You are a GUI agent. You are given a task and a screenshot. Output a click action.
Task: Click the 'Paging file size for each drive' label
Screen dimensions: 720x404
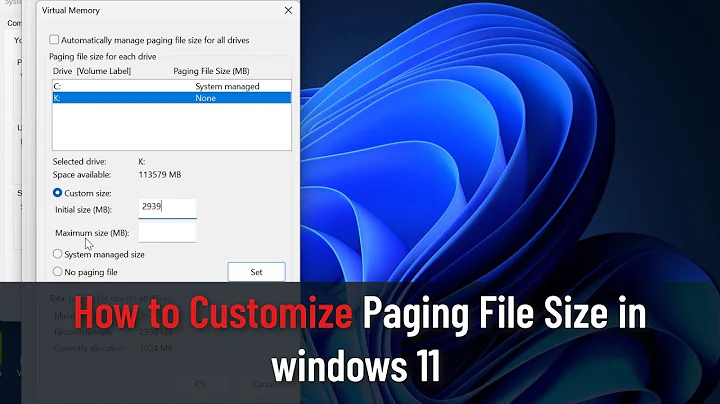pos(102,56)
